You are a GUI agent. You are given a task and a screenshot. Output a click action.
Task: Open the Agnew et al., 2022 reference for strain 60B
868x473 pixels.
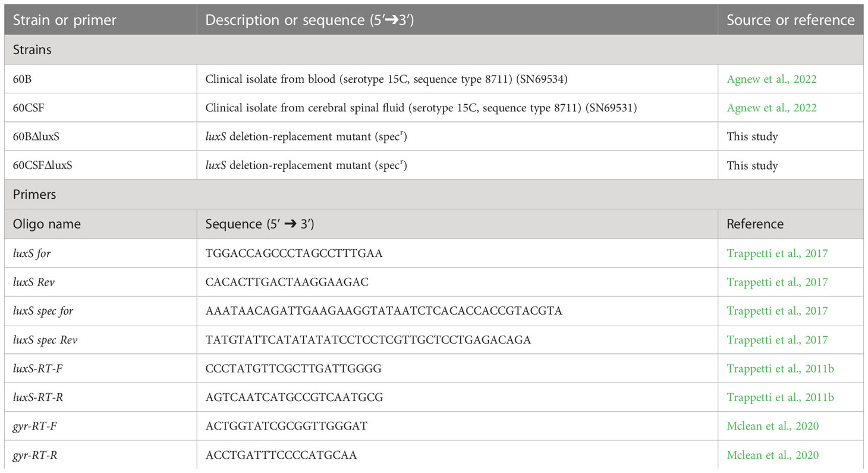click(x=771, y=79)
